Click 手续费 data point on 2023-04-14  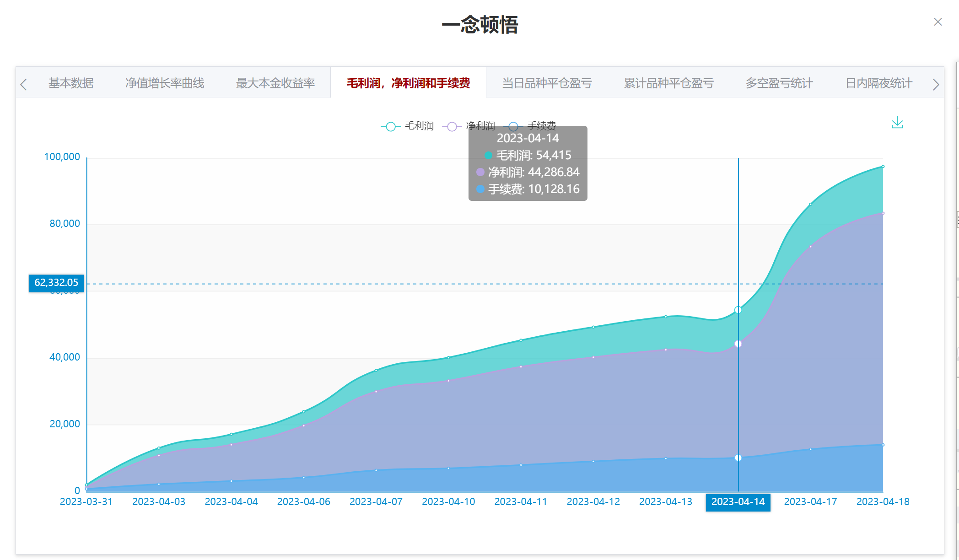pos(738,458)
